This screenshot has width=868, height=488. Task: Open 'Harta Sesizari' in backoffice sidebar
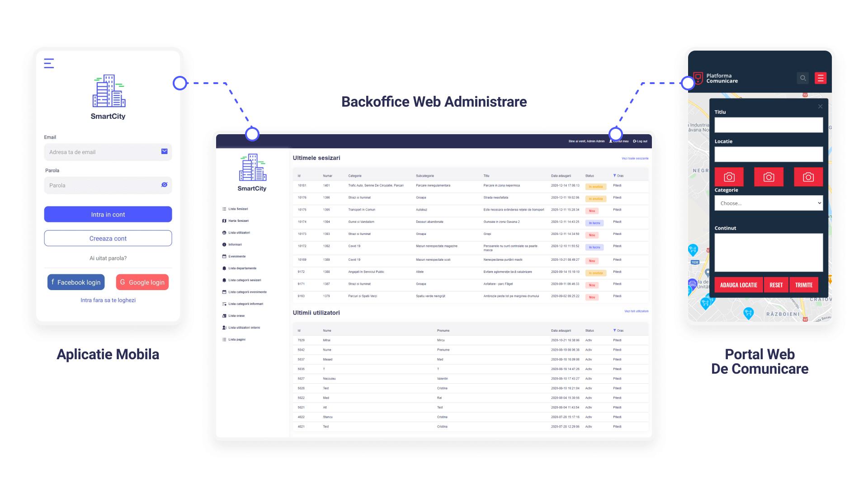tap(239, 221)
